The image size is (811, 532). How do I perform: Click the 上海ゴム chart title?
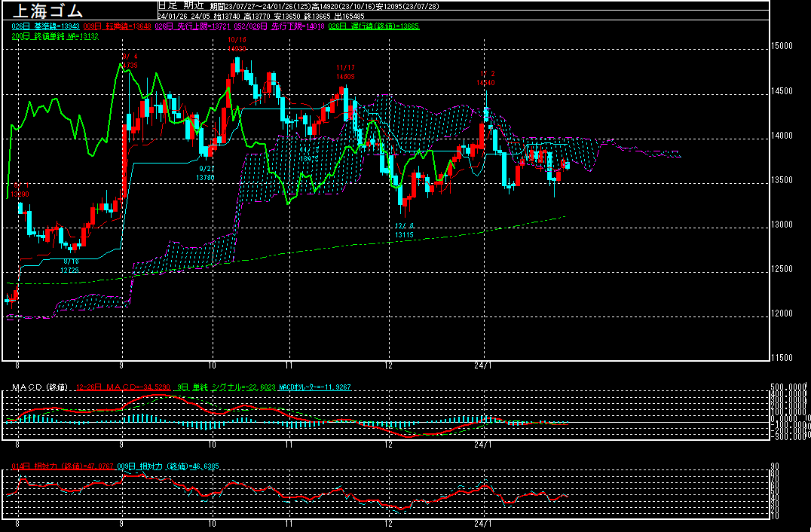pyautogui.click(x=47, y=9)
